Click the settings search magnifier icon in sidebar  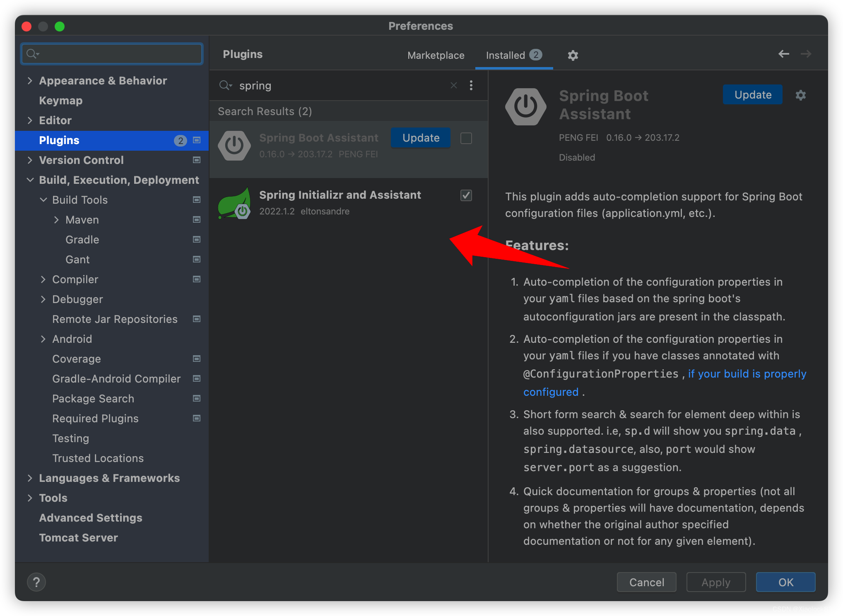pos(32,53)
